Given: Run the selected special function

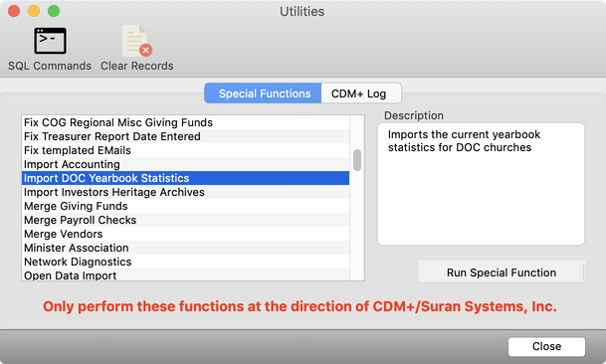Looking at the screenshot, I should (x=502, y=273).
